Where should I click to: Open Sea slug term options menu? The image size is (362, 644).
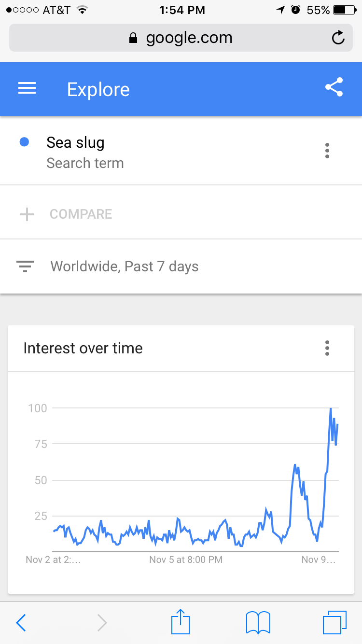tap(327, 151)
